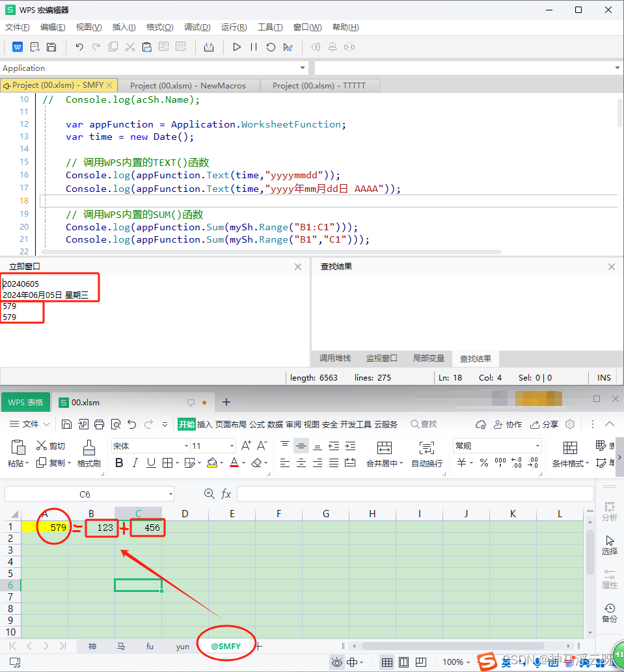624x672 pixels.
Task: Toggle italic formatting
Action: (136, 461)
